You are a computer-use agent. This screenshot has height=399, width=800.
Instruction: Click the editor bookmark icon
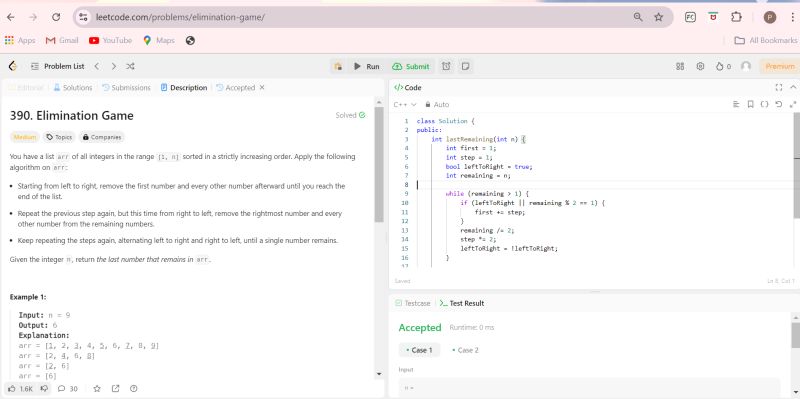(x=751, y=104)
